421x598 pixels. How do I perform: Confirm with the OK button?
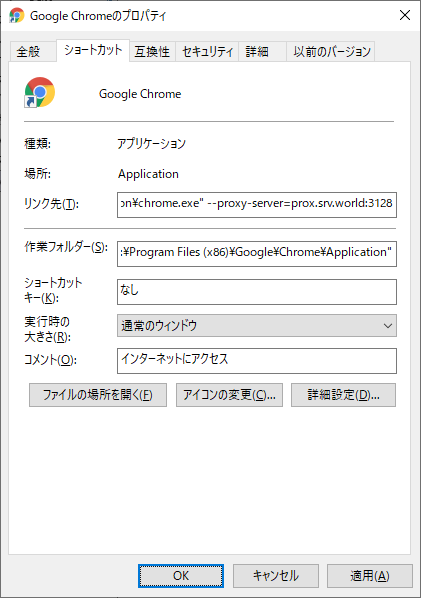pos(181,576)
